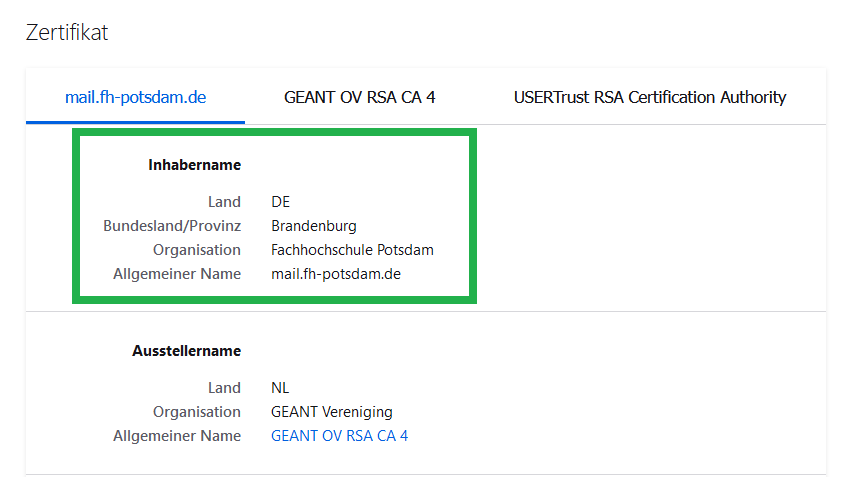Click the Brandenburg state value
This screenshot has height=477, width=849.
pyautogui.click(x=313, y=226)
